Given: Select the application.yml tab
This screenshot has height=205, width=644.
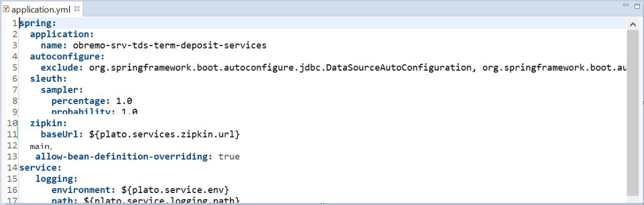Looking at the screenshot, I should 42,9.
